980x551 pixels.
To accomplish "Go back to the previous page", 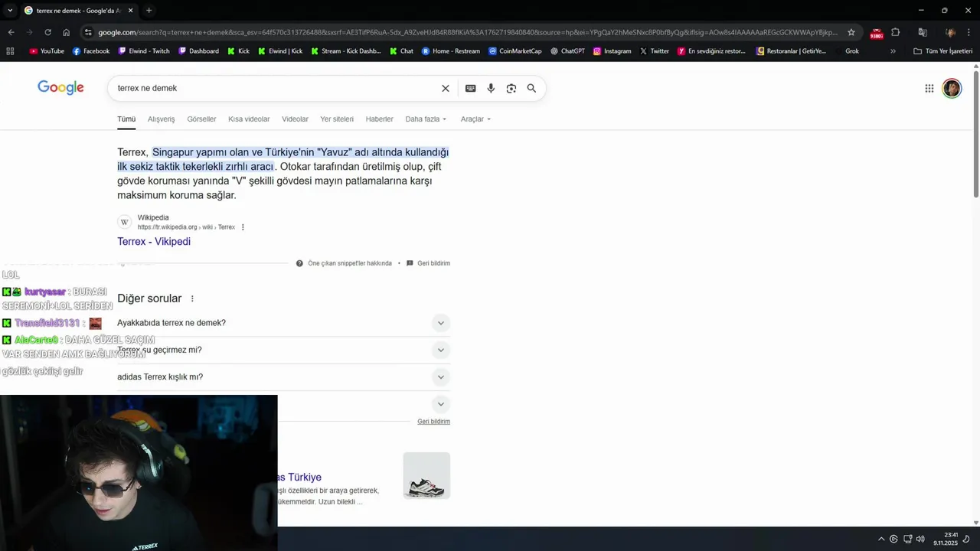I will [x=11, y=32].
